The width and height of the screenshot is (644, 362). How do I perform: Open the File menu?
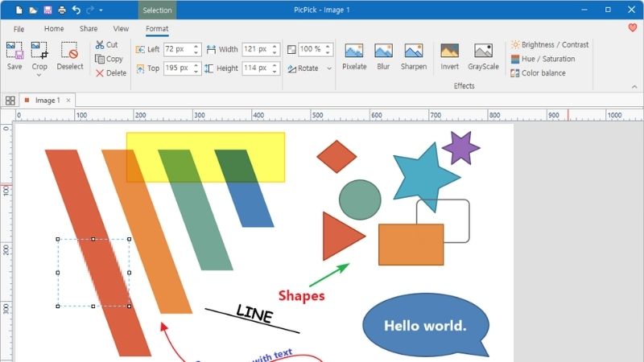point(19,29)
